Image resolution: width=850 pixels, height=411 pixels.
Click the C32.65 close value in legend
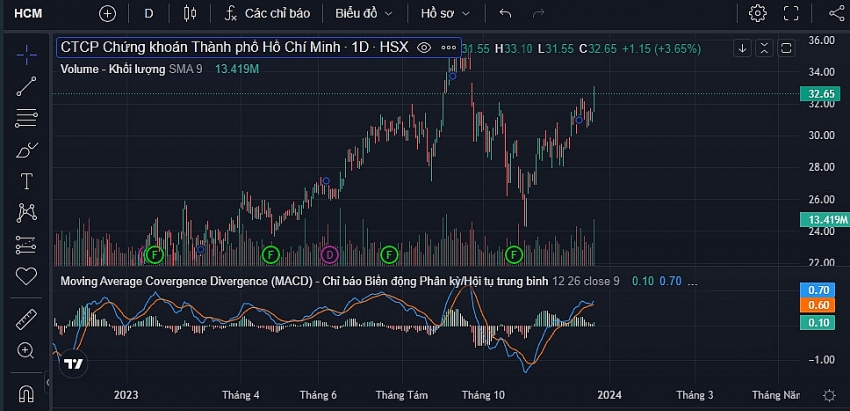tap(597, 49)
